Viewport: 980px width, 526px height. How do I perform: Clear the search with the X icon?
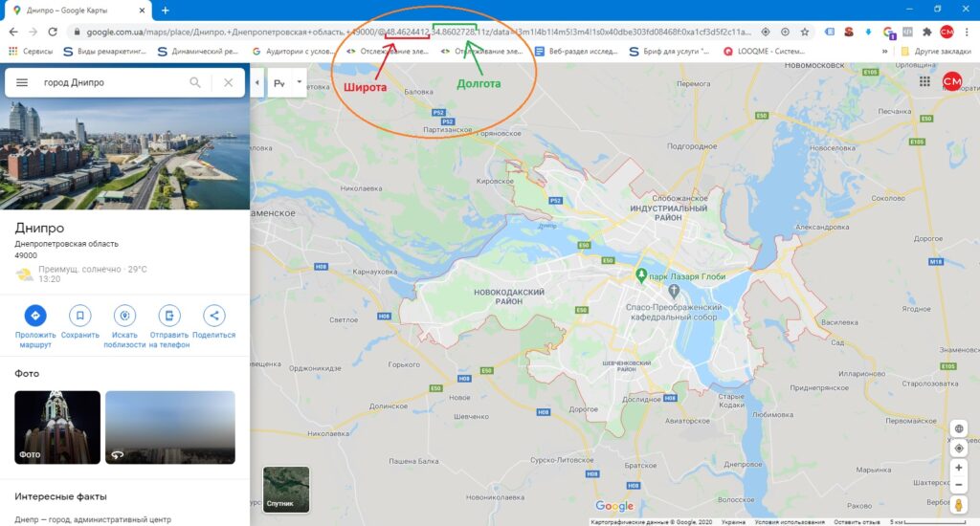tap(228, 83)
